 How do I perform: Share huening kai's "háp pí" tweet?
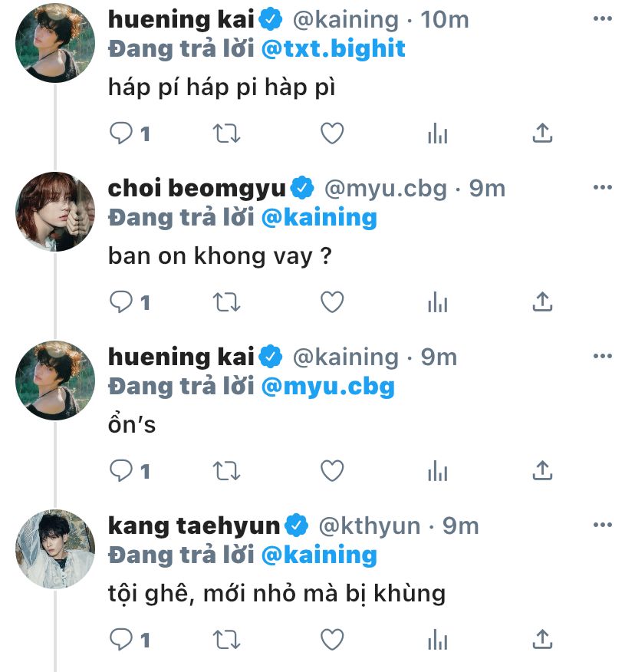pyautogui.click(x=542, y=134)
